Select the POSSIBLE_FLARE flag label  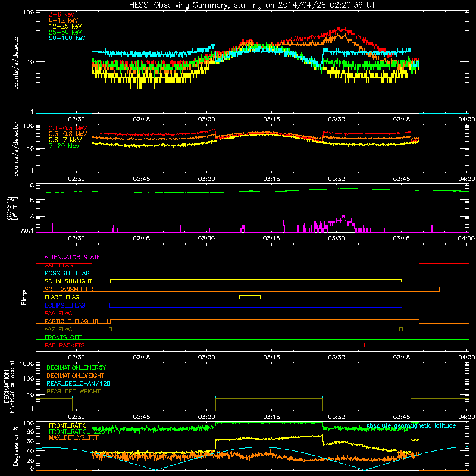point(68,273)
